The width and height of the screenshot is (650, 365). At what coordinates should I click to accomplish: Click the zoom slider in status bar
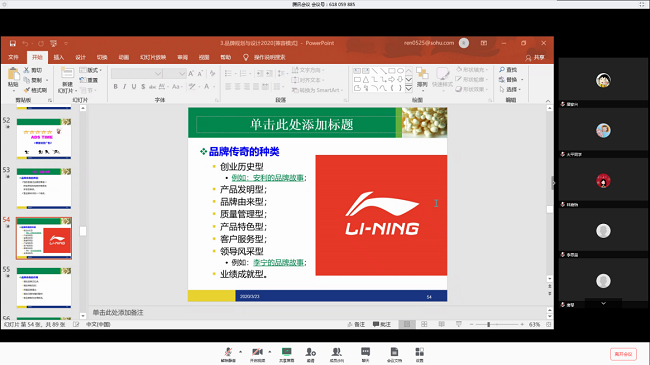tap(497, 324)
